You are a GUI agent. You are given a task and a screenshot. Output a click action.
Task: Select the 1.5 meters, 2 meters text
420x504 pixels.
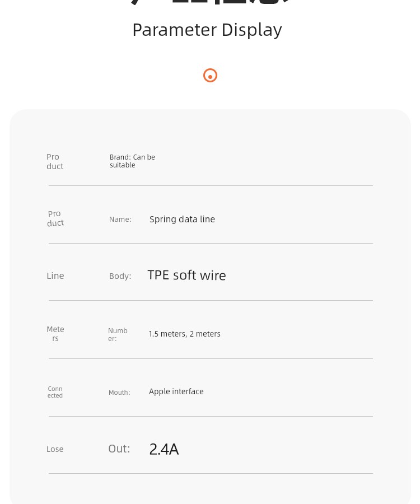tap(184, 334)
